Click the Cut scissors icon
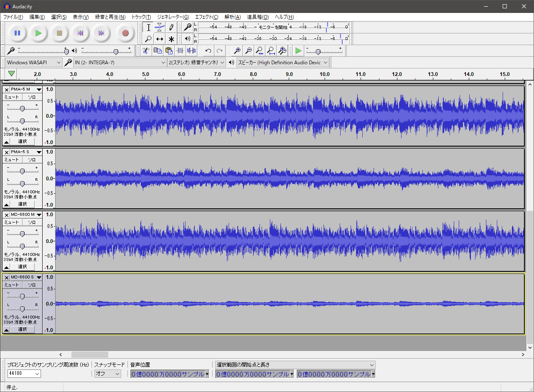 tap(146, 51)
